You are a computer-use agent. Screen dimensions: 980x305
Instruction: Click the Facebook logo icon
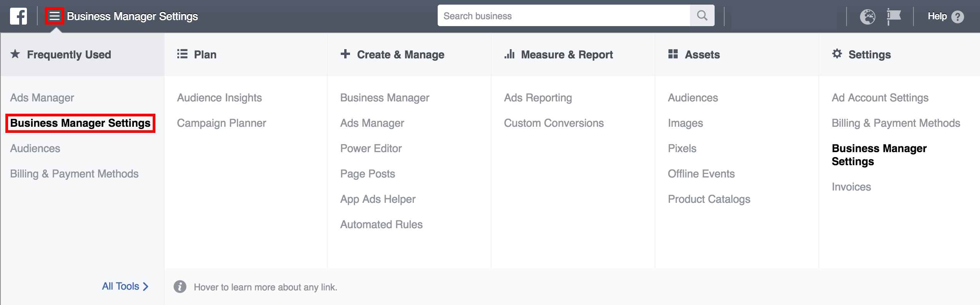[18, 16]
